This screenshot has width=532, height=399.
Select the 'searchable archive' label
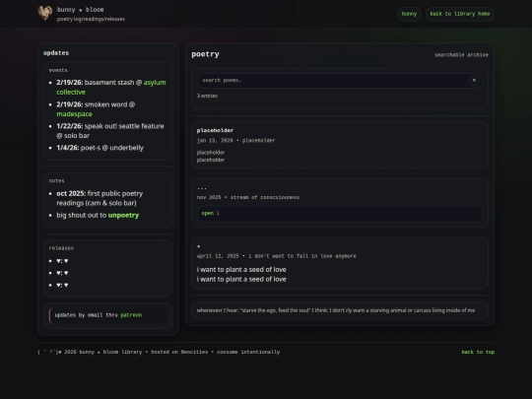461,55
